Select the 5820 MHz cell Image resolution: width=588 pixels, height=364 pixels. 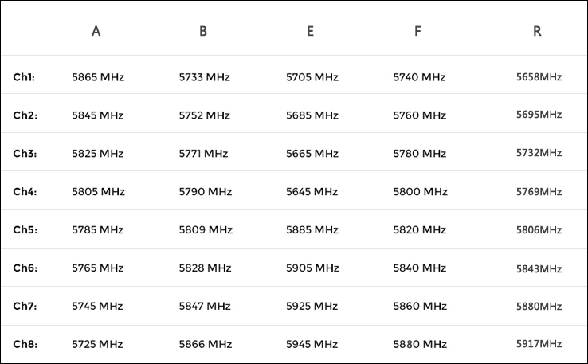pyautogui.click(x=419, y=230)
